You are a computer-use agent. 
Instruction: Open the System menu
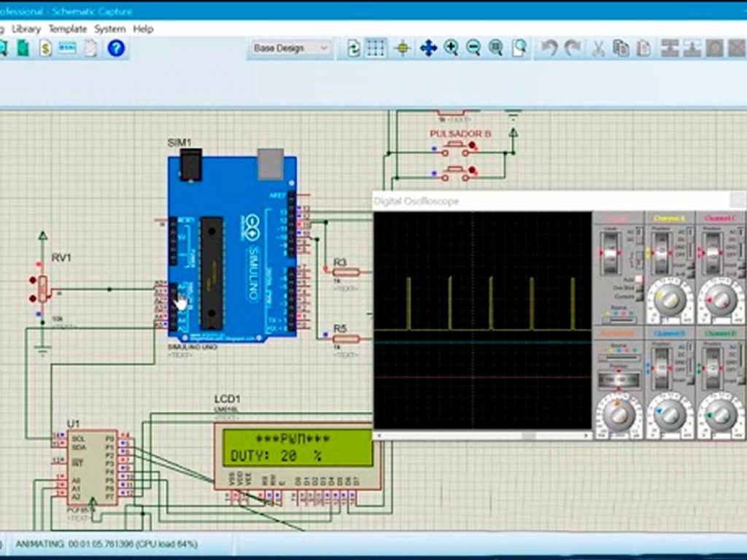110,29
